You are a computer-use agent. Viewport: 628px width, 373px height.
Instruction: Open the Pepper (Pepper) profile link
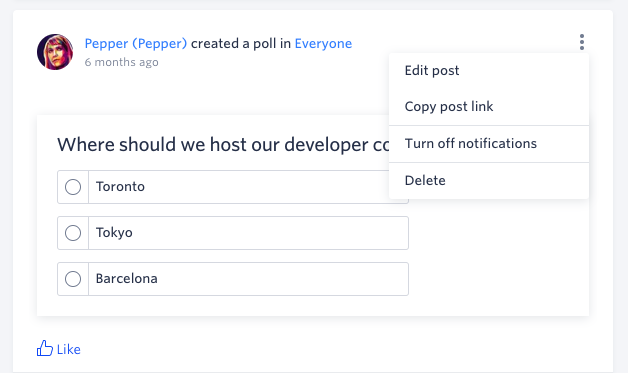tap(136, 43)
